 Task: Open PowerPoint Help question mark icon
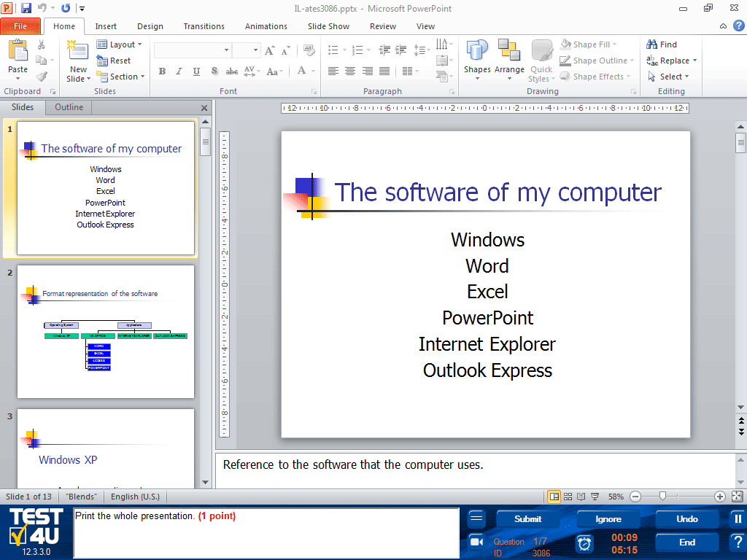pos(739,26)
